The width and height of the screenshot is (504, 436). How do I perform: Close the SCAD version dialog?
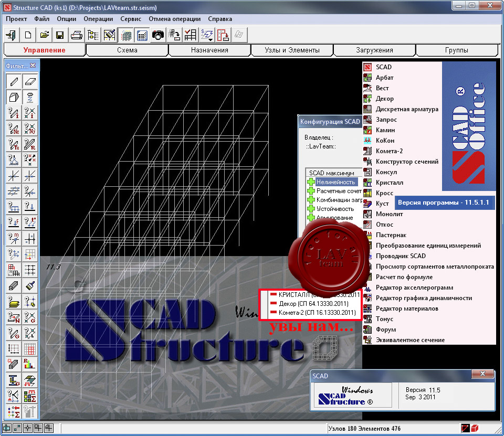[482, 374]
